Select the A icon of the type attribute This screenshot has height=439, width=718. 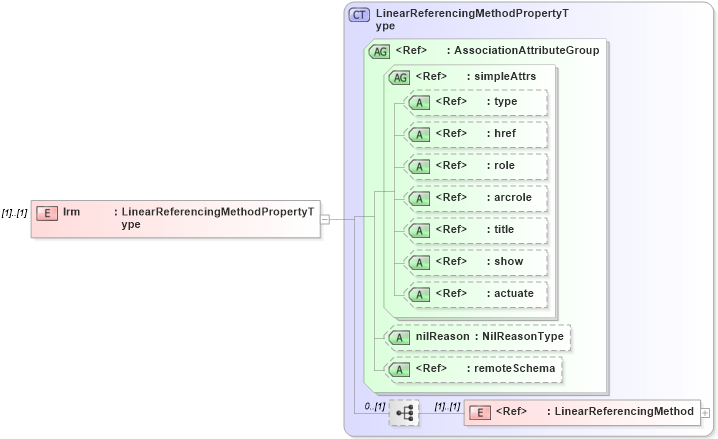click(419, 103)
